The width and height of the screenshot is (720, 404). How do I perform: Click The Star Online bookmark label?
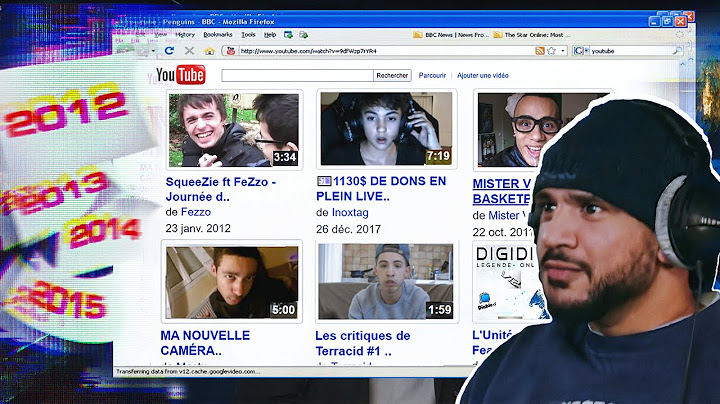pyautogui.click(x=537, y=35)
